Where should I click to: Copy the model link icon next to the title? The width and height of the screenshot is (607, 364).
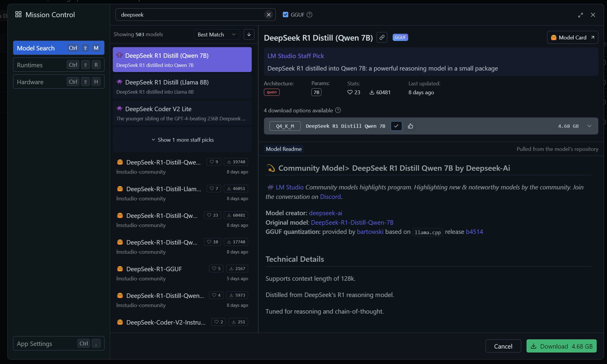(382, 37)
